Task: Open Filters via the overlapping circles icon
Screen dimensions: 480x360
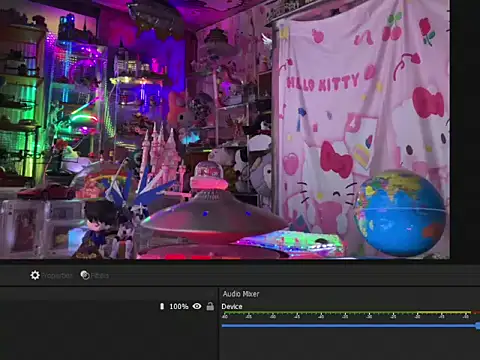Action: click(85, 275)
